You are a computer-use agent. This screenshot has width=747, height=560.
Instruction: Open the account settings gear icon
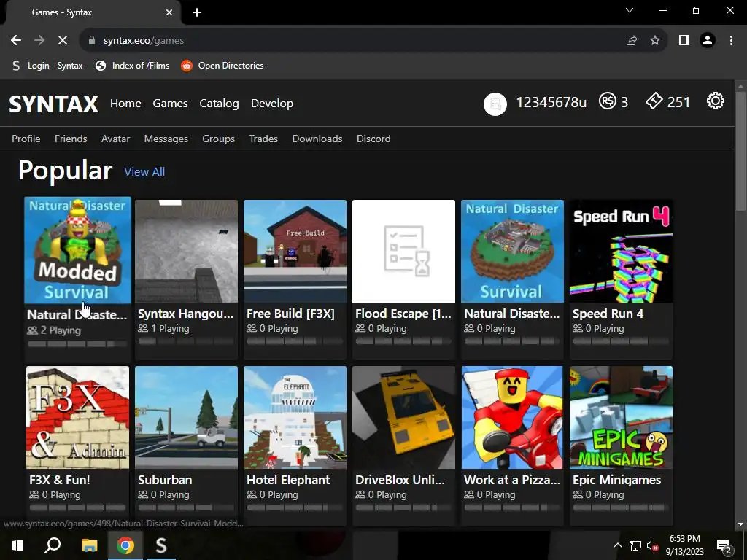coord(715,101)
